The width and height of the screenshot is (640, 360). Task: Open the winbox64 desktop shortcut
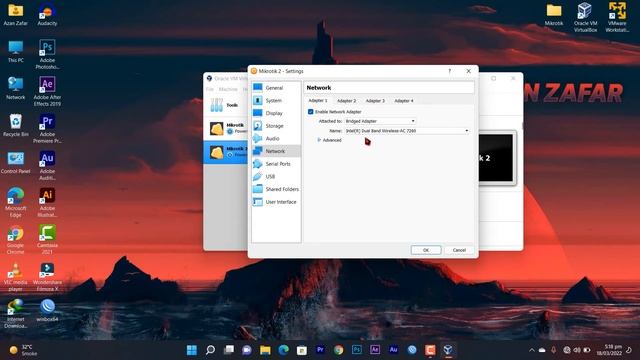[x=47, y=310]
